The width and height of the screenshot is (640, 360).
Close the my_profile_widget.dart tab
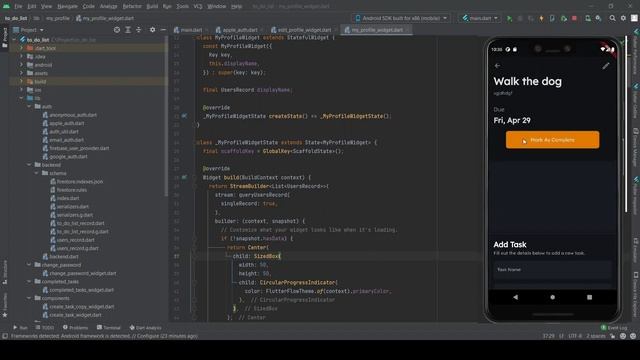[407, 30]
